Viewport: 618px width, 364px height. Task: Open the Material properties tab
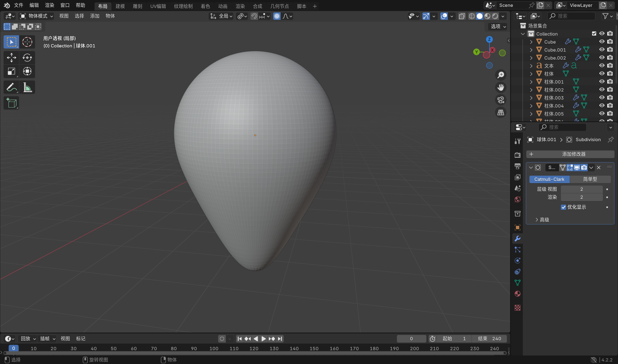518,294
